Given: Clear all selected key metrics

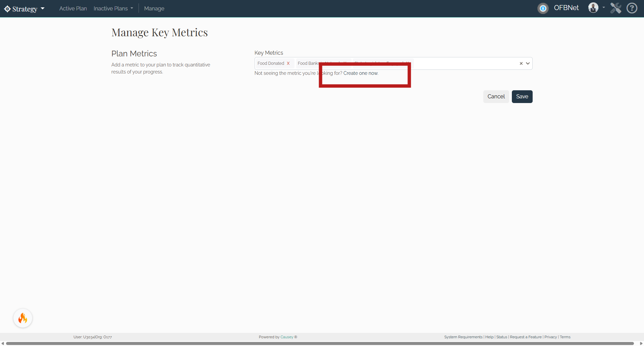Looking at the screenshot, I should point(521,63).
